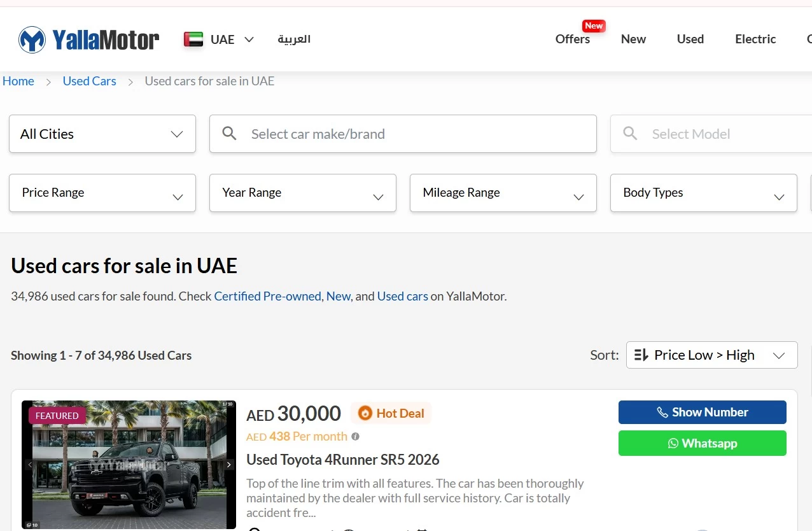This screenshot has height=531, width=812.
Task: Open the All Cities dropdown
Action: pos(102,134)
